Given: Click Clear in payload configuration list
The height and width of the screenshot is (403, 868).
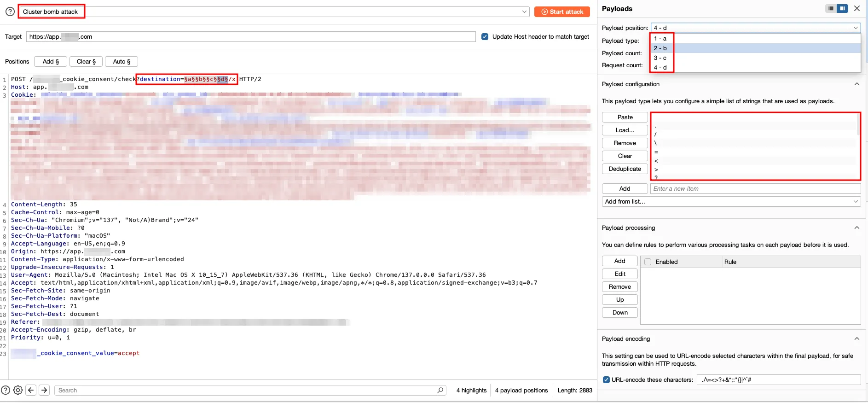Looking at the screenshot, I should tap(625, 156).
